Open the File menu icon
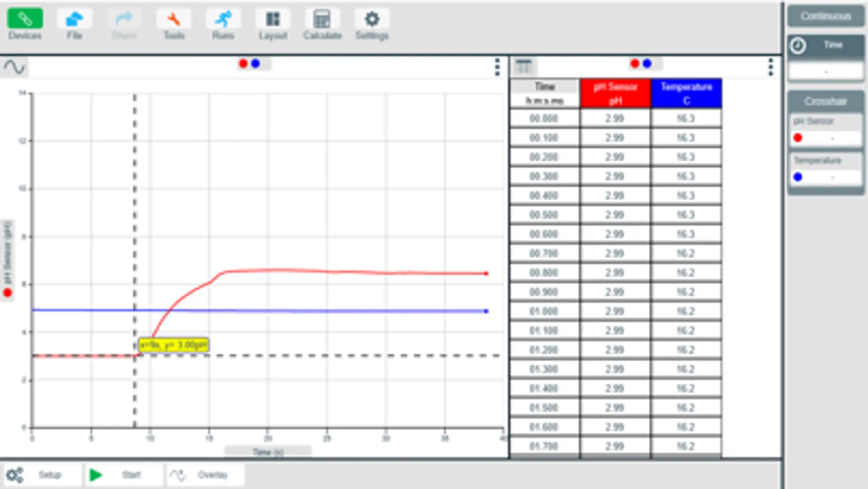This screenshot has height=489, width=868. 74,20
